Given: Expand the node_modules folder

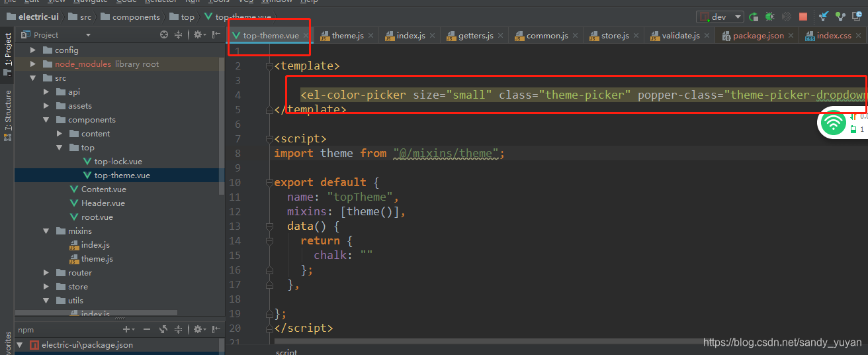Looking at the screenshot, I should pos(32,64).
